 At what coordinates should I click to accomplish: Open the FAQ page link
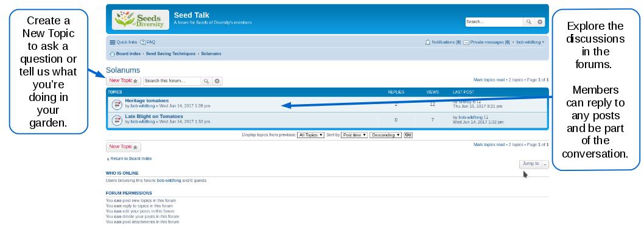(x=151, y=43)
